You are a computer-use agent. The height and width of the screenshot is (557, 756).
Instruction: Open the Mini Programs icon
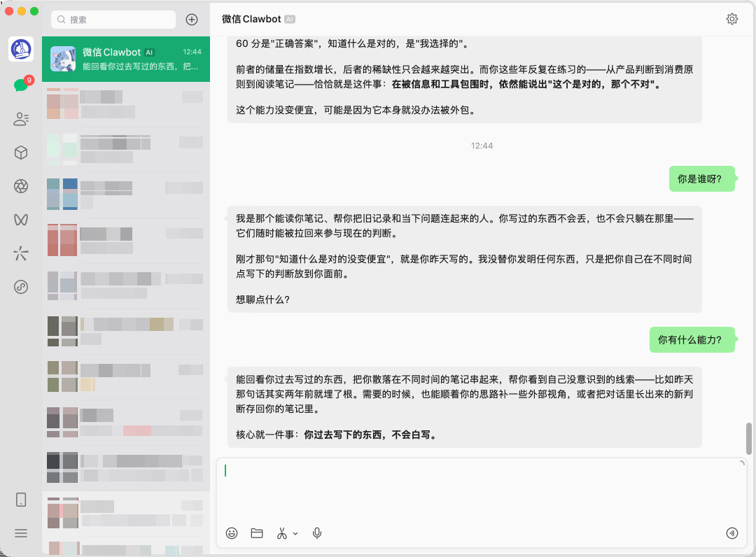21,287
